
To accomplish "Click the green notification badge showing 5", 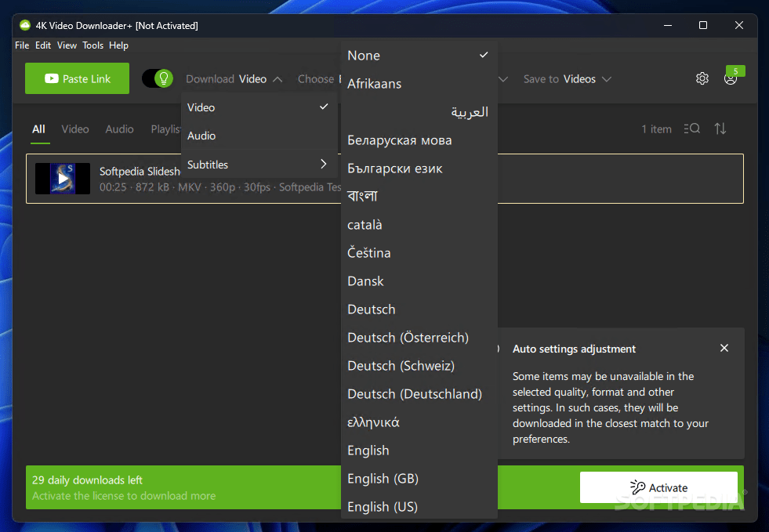I will point(735,71).
